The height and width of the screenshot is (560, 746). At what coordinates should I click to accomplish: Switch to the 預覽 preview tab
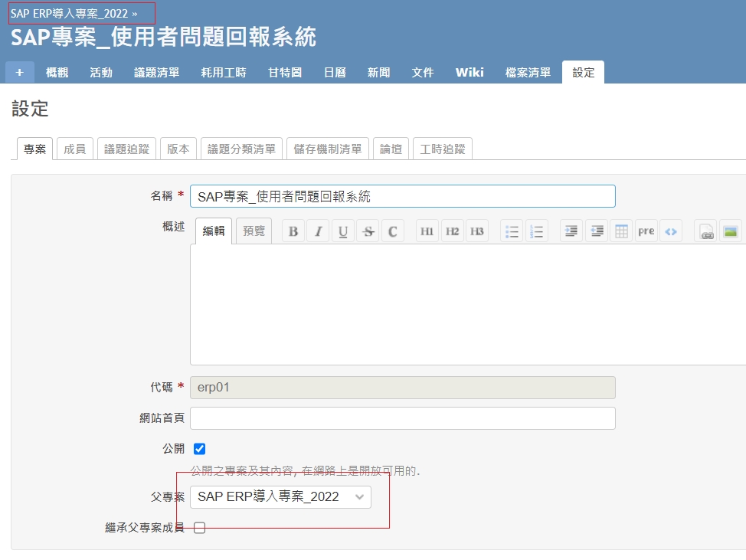coord(253,231)
